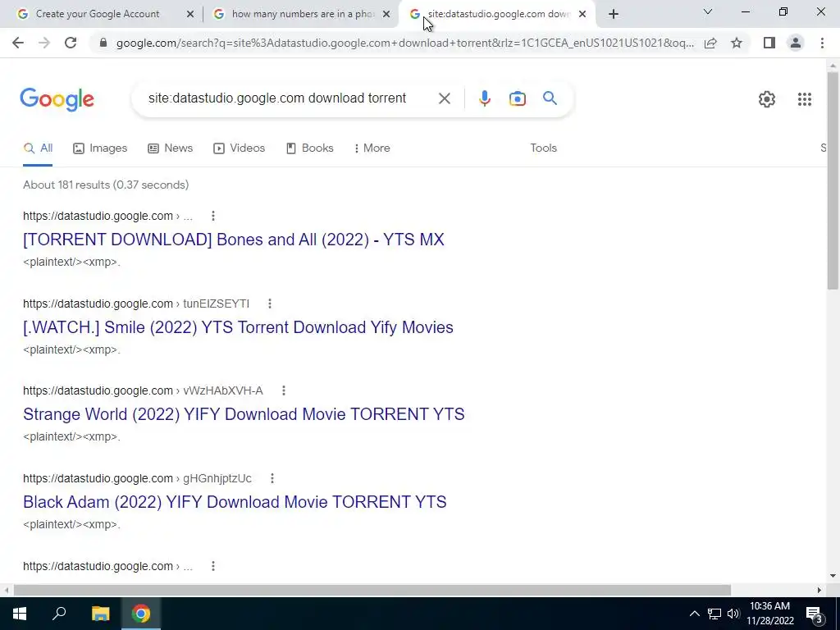Viewport: 840px width, 630px height.
Task: Open options for Smile (2022) result
Action: pos(270,304)
